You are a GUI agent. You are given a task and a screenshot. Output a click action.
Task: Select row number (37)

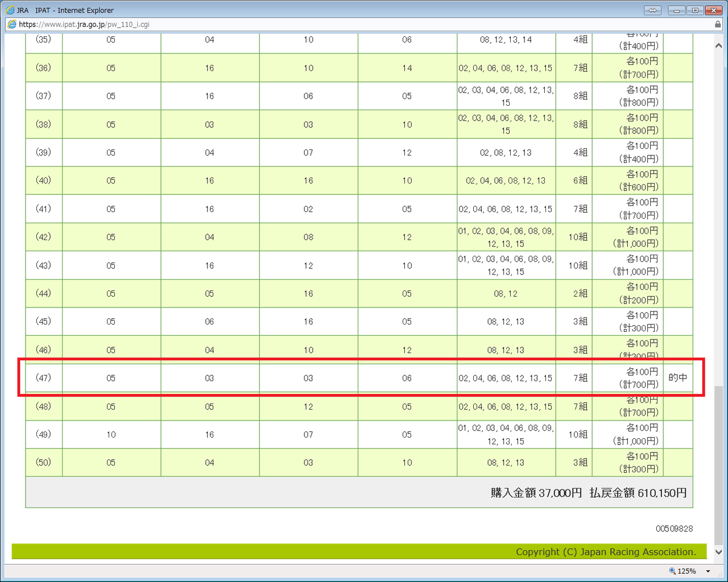44,95
